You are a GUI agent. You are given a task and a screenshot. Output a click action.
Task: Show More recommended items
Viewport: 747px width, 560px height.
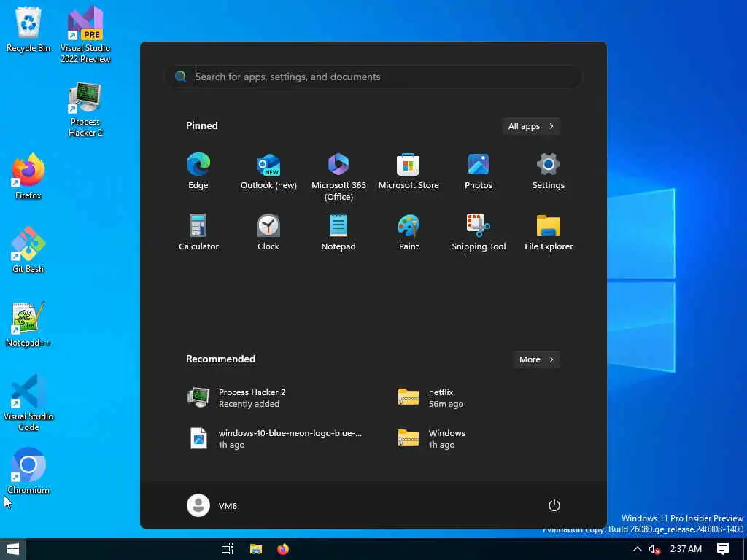point(536,359)
